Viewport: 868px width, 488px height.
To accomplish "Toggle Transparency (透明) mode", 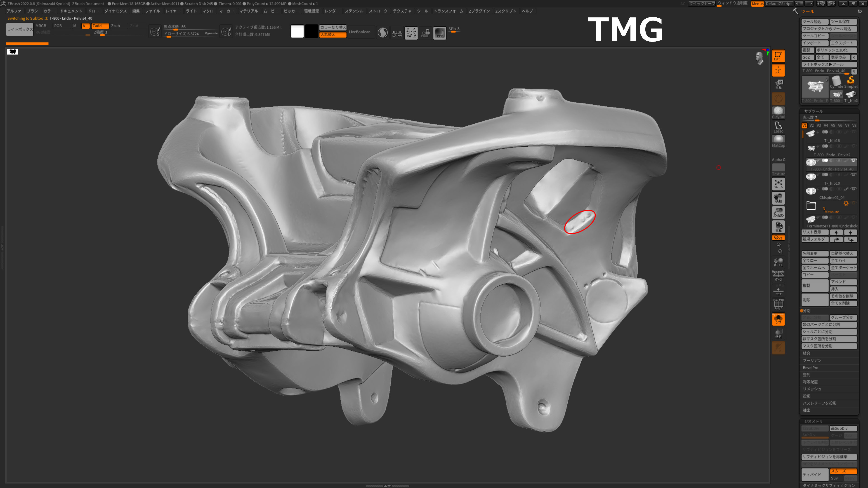I will (778, 333).
